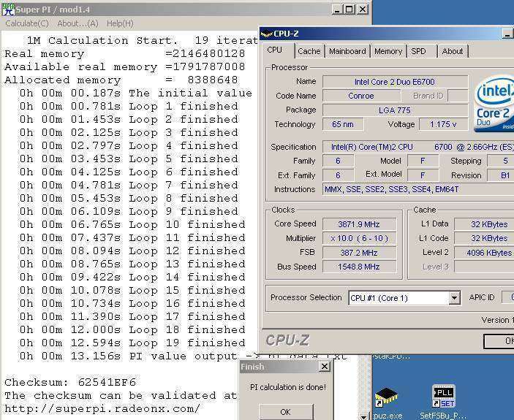The height and width of the screenshot is (420, 514).
Task: Open the Help(H) menu
Action: click(120, 23)
